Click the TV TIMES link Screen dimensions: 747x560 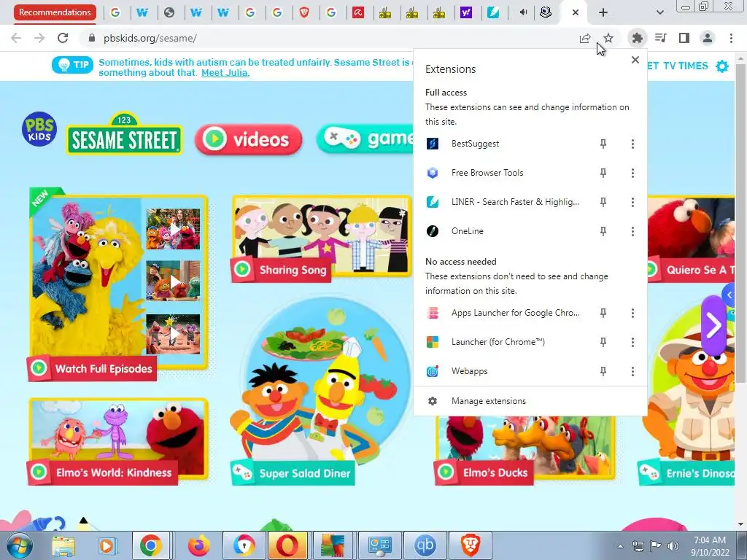tap(686, 66)
